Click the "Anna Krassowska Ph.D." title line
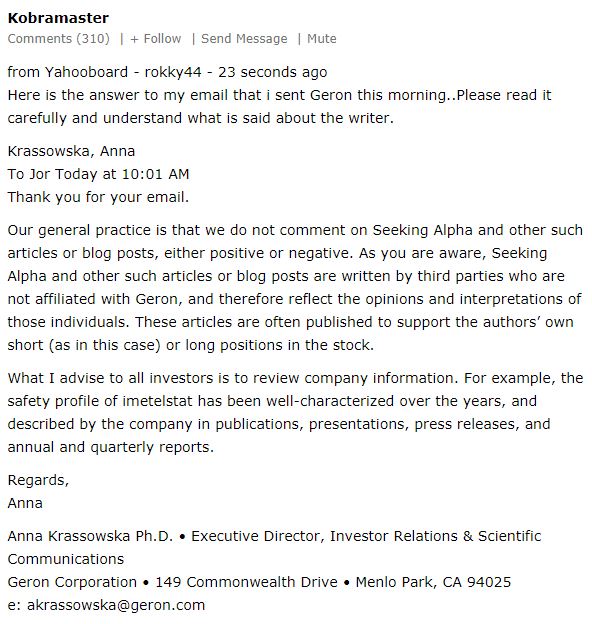 click(x=275, y=536)
